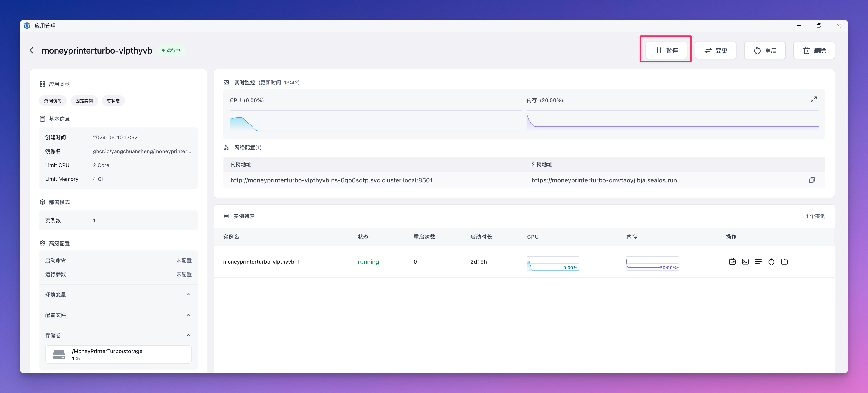Screen dimensions: 868x393
Task: Click the 4 Gi memory limit value
Action: [98, 179]
